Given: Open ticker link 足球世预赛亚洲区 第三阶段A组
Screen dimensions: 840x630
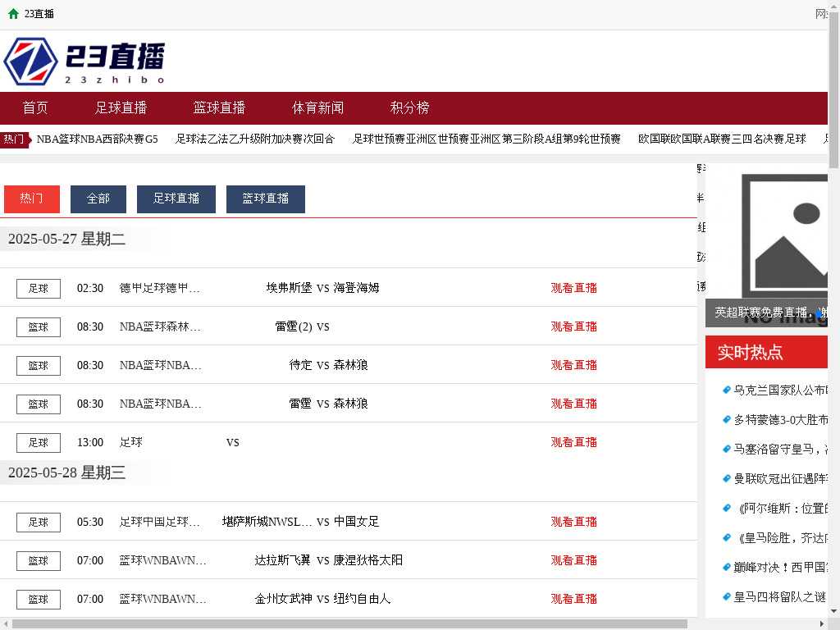Looking at the screenshot, I should pos(486,139).
